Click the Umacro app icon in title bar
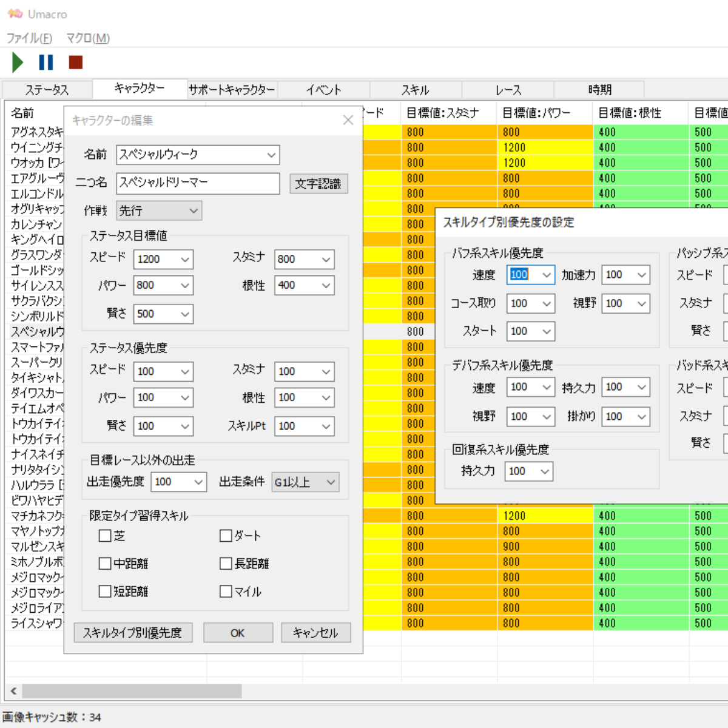Image resolution: width=728 pixels, height=728 pixels. coord(15,14)
